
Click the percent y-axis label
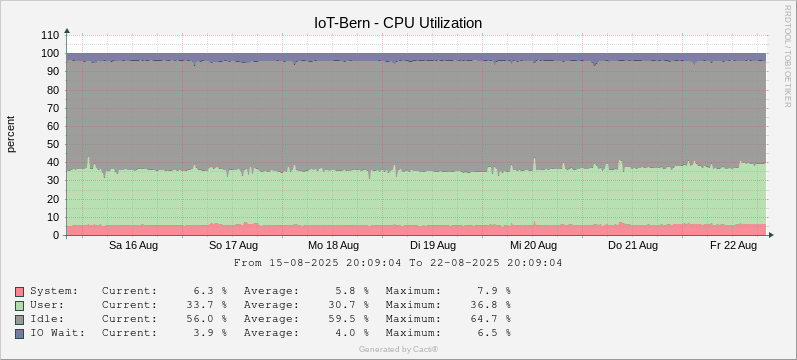[x=11, y=134]
